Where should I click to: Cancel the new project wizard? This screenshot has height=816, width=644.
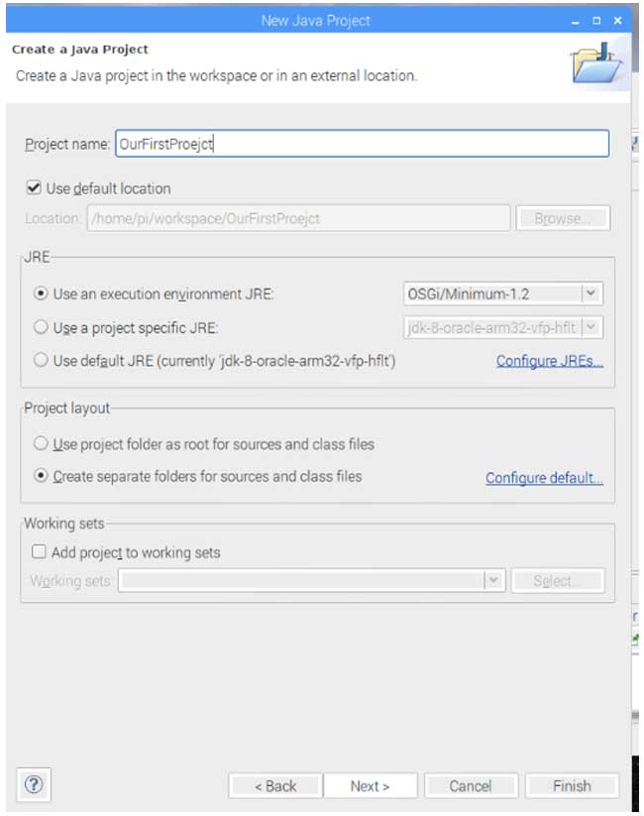[472, 786]
